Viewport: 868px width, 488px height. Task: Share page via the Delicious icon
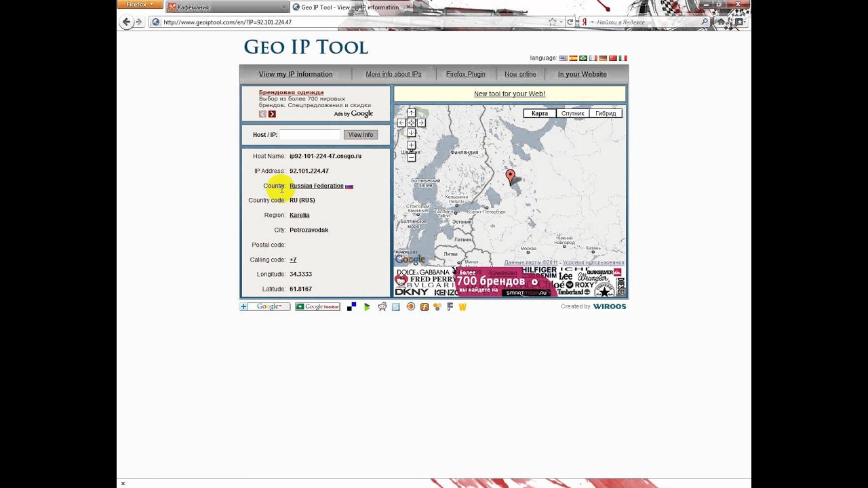pyautogui.click(x=351, y=307)
